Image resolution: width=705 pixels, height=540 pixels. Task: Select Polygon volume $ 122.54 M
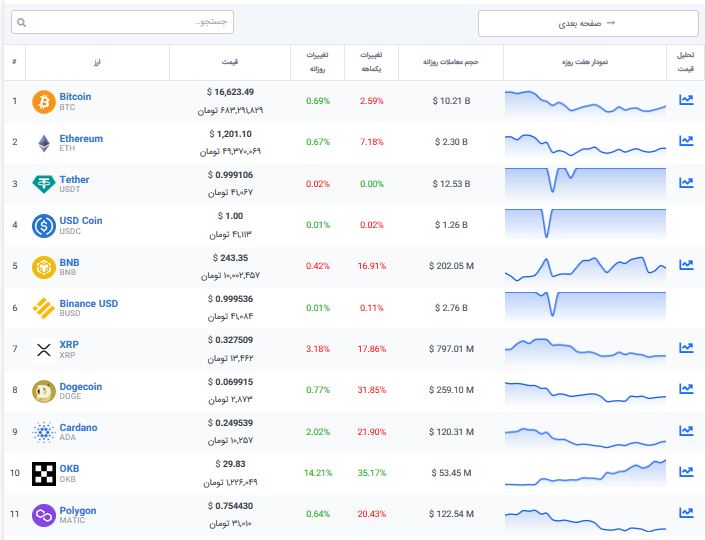point(451,514)
